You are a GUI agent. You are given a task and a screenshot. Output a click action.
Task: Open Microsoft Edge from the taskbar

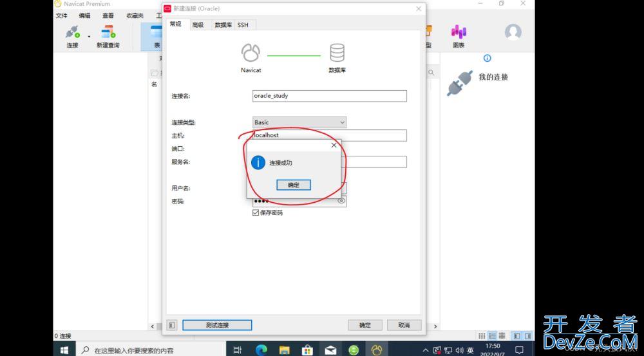pos(261,350)
